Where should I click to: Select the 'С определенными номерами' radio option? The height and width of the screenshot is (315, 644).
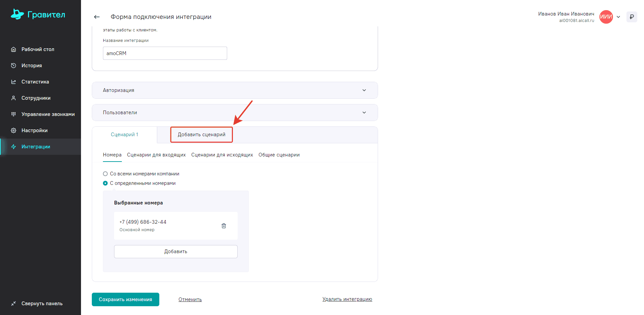[x=105, y=183]
